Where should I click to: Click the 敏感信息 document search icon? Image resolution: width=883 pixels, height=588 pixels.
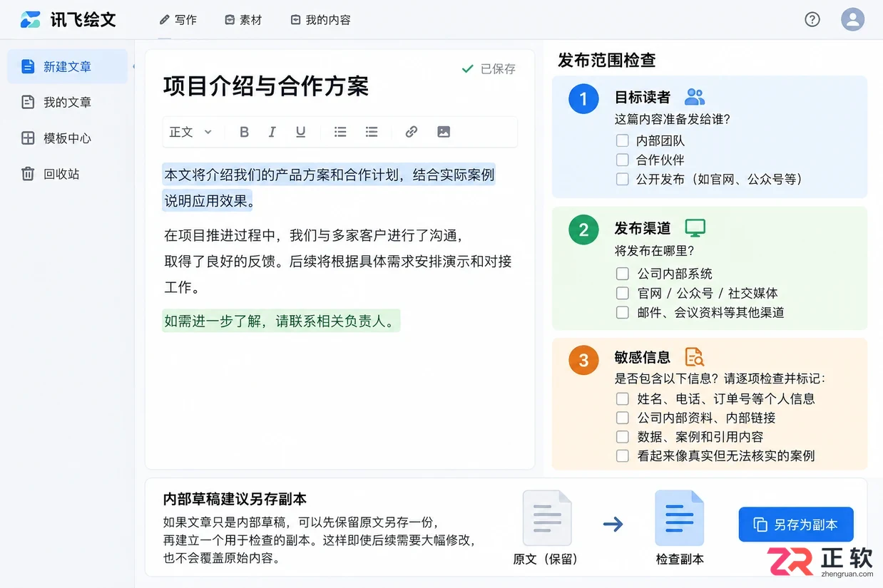tap(694, 357)
